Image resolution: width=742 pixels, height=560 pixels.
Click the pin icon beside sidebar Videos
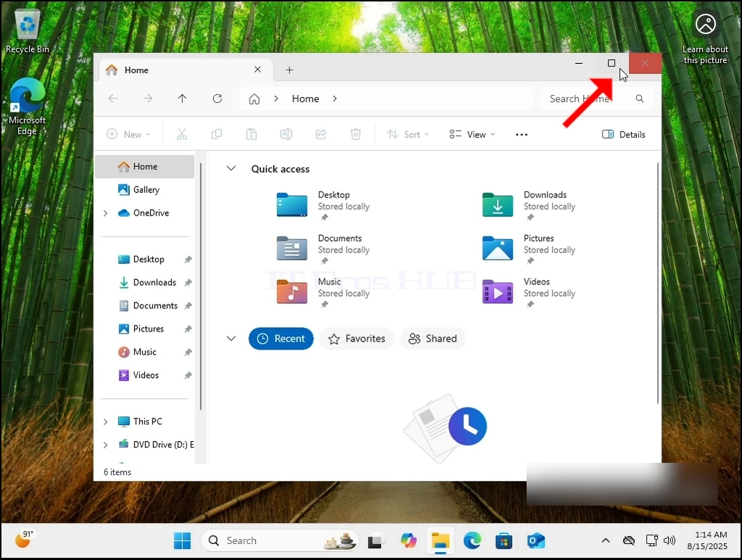[188, 375]
